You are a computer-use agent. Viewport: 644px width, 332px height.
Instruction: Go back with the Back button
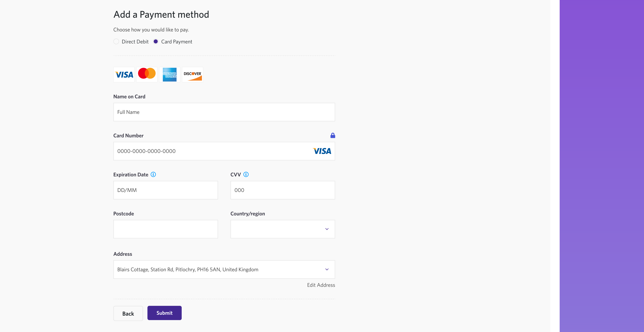click(128, 313)
